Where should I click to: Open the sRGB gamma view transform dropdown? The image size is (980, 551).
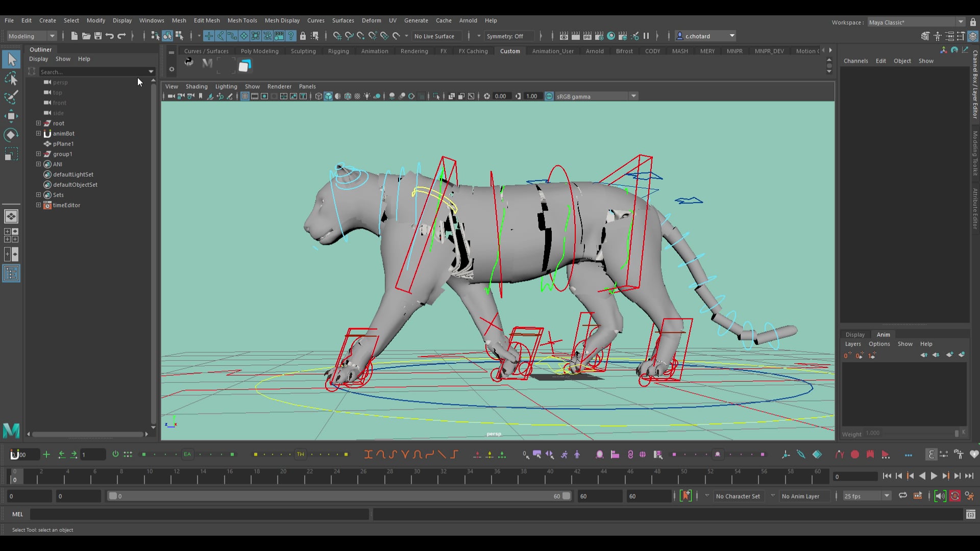click(x=596, y=96)
